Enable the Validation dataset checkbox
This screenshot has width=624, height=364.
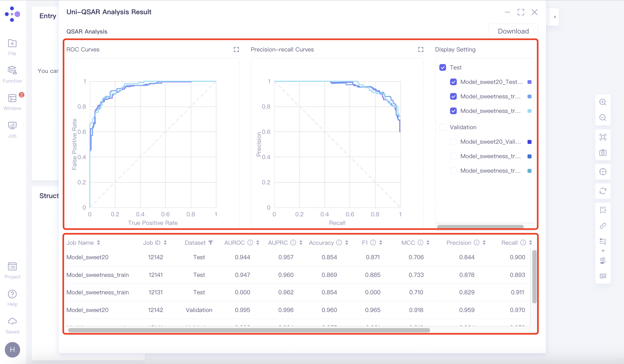click(442, 127)
